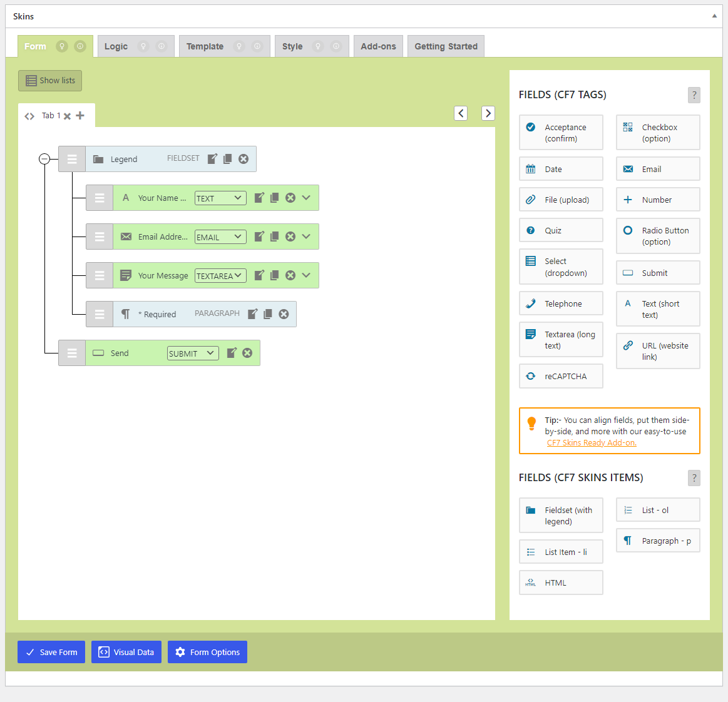Screen dimensions: 728x702
Task: Add a reCAPTCHA field
Action: click(561, 376)
